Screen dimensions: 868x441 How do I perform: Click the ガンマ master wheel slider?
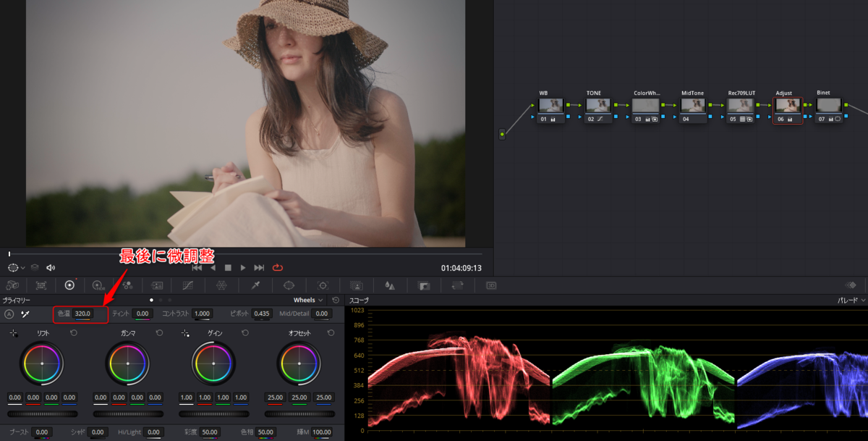coord(128,413)
